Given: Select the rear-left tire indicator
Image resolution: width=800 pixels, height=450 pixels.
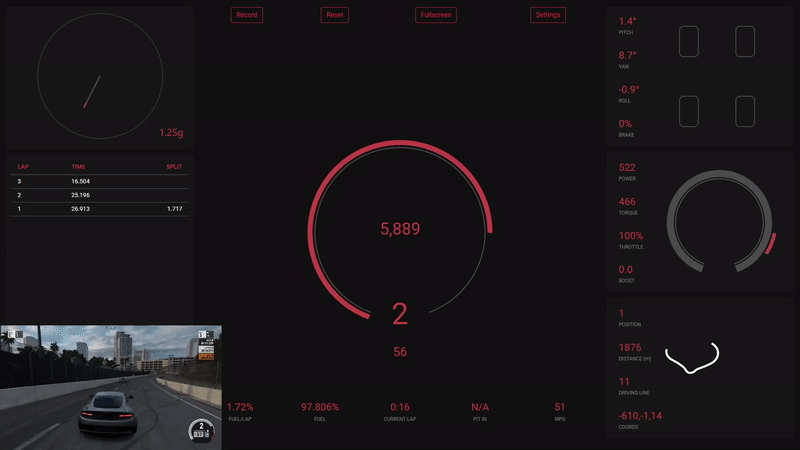Looking at the screenshot, I should tap(689, 111).
